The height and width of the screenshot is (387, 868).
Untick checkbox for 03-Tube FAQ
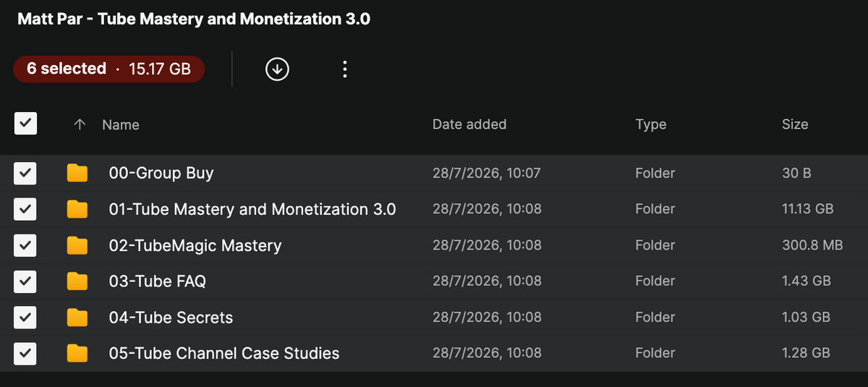25,281
